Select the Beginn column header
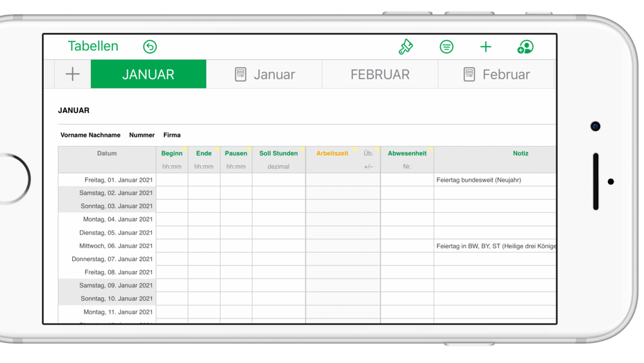Screen dimensions: 644x363 click(172, 153)
